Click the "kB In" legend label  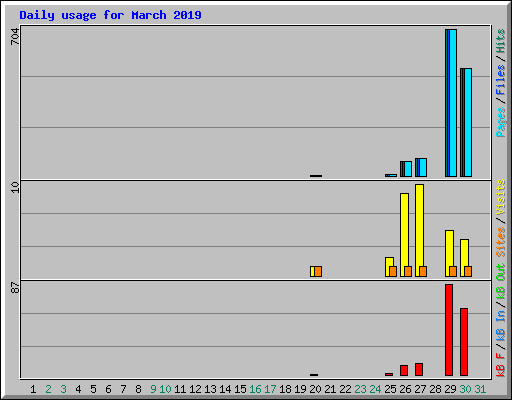point(501,325)
